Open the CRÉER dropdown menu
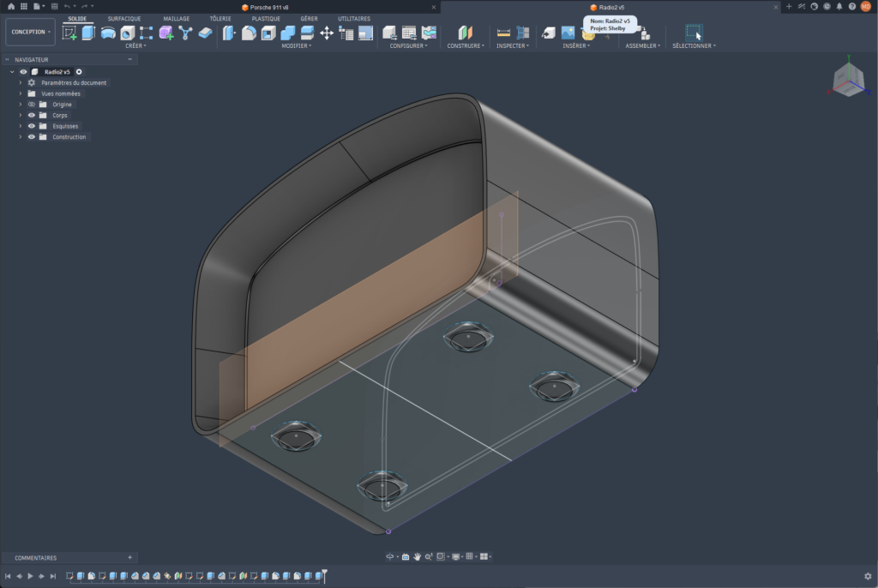 click(135, 46)
